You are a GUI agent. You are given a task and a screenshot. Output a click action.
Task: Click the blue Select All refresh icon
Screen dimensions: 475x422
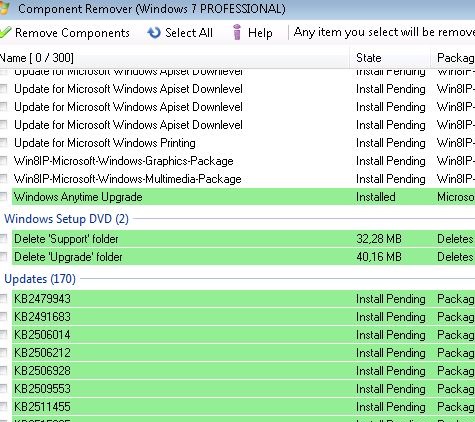coord(154,33)
